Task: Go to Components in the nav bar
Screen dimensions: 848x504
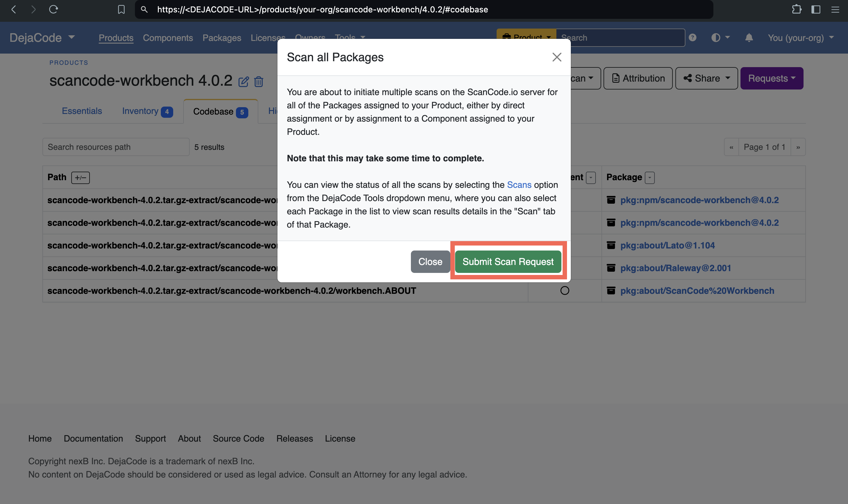Action: (168, 38)
